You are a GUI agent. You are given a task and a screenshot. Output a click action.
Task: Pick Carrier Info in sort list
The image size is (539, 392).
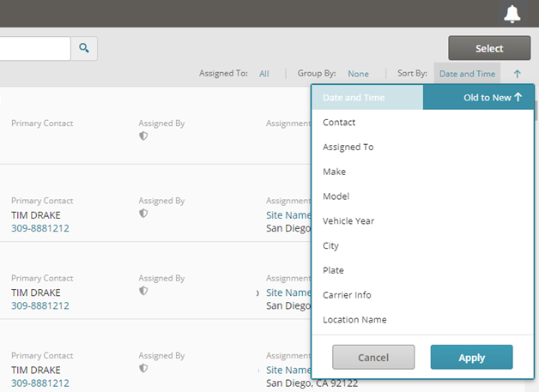347,295
